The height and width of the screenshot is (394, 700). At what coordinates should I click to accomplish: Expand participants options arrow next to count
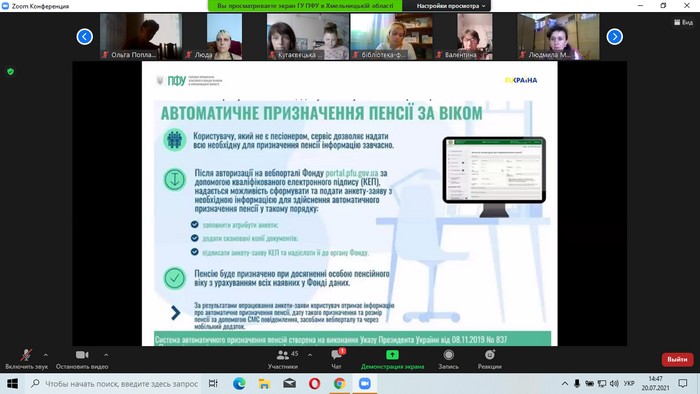click(310, 355)
